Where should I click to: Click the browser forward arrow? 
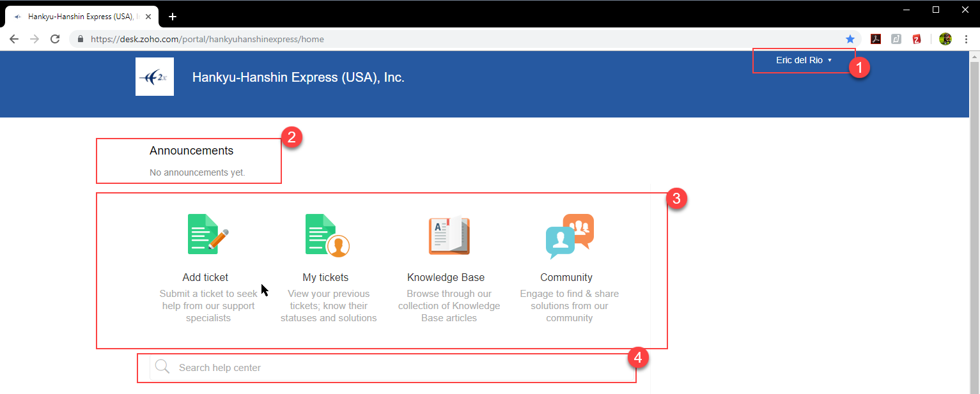pos(35,39)
